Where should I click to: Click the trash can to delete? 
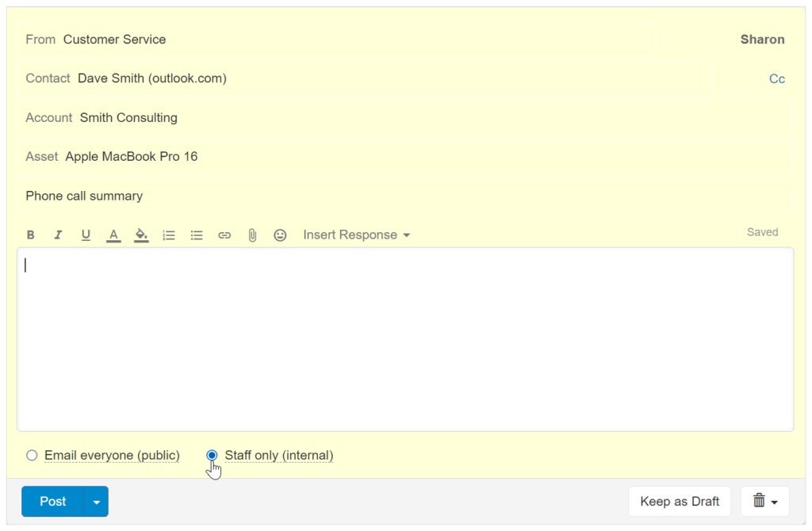(x=759, y=501)
